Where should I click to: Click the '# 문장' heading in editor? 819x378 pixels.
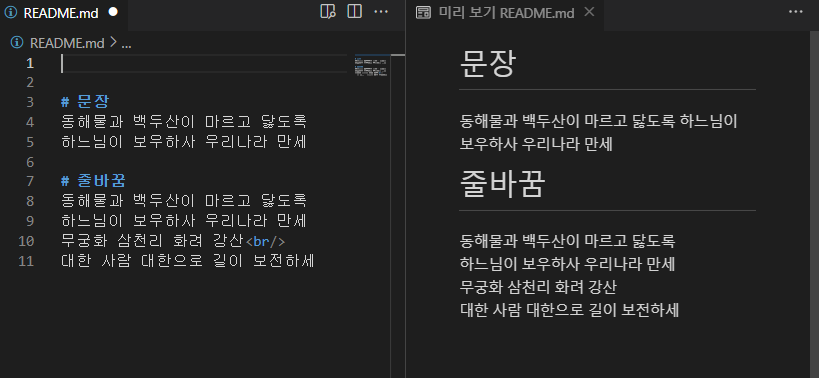(85, 101)
